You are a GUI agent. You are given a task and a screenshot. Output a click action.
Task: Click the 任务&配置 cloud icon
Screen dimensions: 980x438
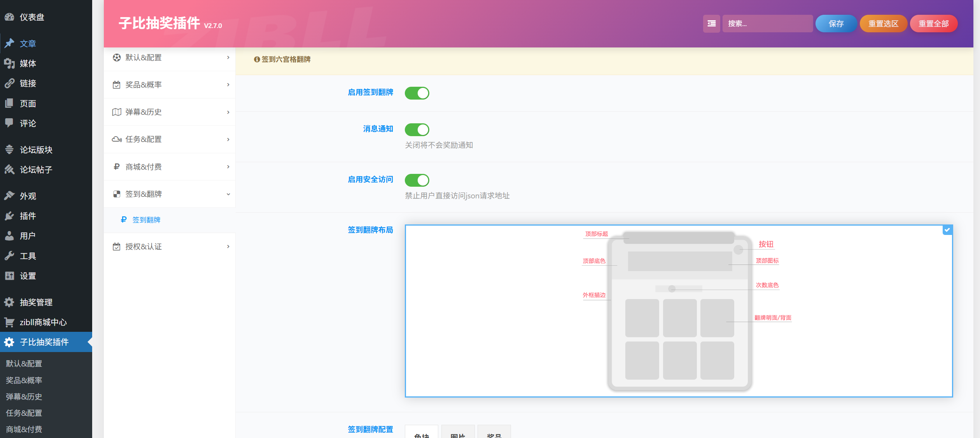coord(117,139)
